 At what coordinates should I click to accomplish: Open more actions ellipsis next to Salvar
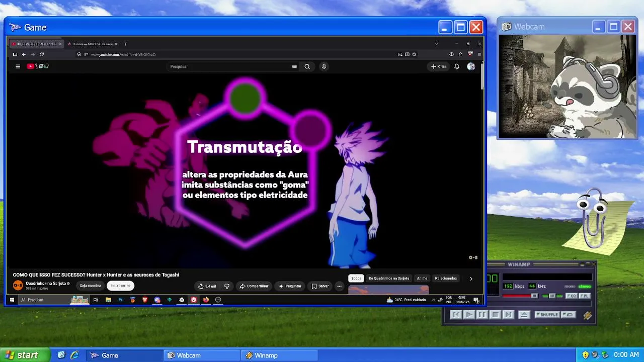point(339,286)
